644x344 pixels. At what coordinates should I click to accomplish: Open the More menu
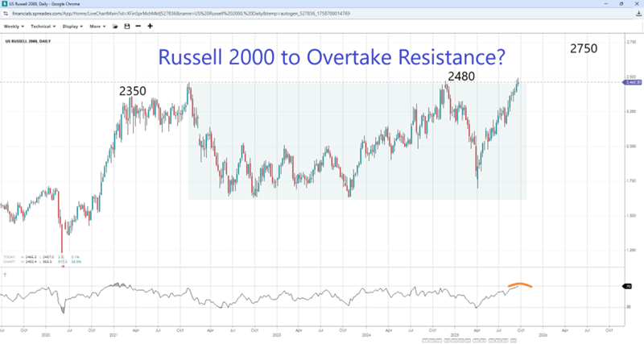(97, 26)
